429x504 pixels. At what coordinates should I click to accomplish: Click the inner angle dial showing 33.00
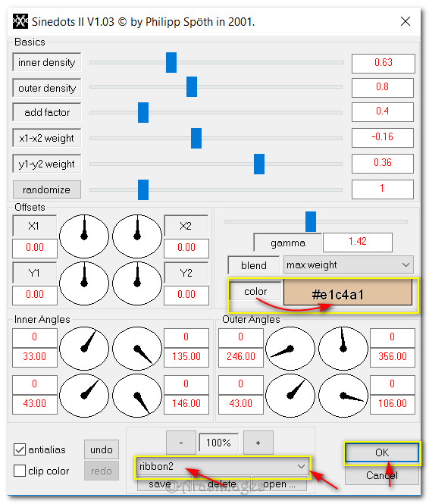click(x=84, y=349)
